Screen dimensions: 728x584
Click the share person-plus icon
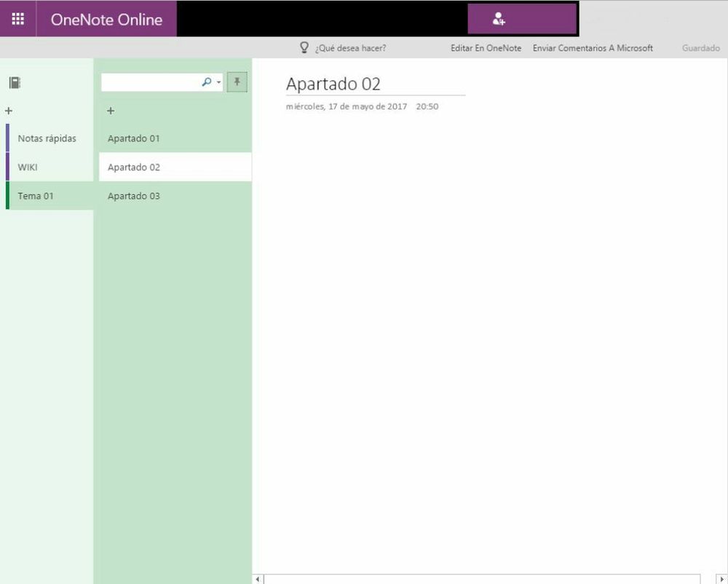[499, 19]
